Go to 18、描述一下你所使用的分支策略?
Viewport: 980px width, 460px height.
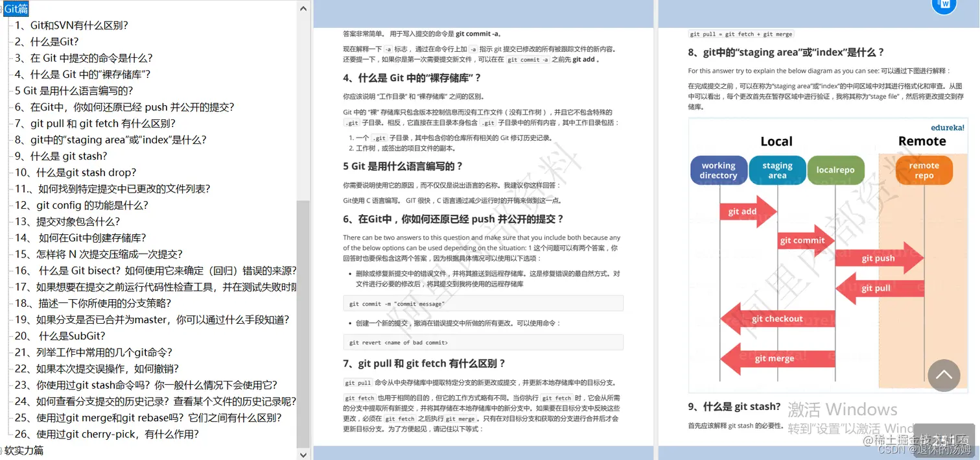click(93, 303)
